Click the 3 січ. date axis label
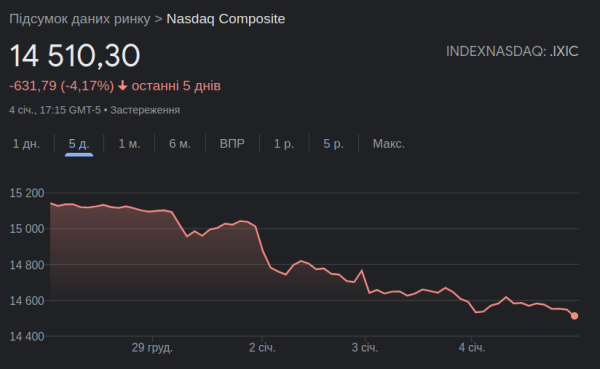 coord(365,348)
